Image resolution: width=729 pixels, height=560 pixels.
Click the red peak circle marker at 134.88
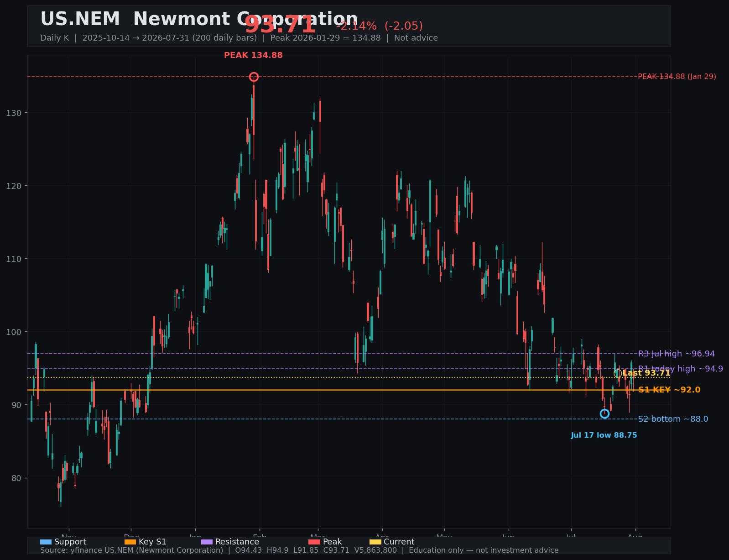pos(254,77)
